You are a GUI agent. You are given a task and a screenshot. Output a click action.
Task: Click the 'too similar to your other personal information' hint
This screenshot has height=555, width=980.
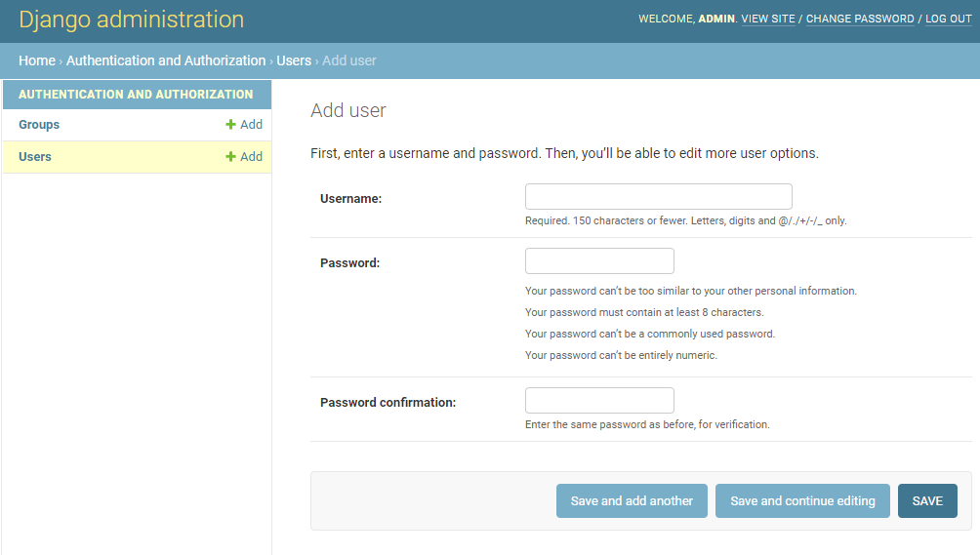(691, 291)
